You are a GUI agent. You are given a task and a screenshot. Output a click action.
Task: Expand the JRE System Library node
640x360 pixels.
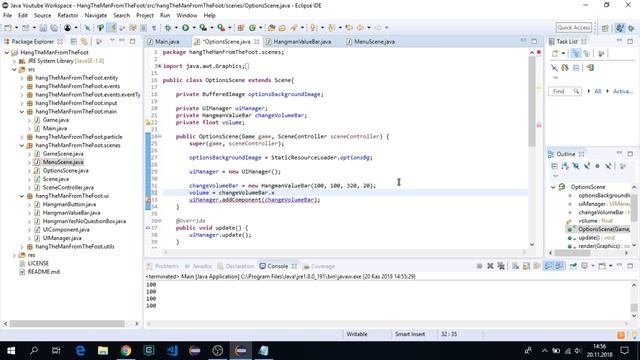(x=14, y=61)
